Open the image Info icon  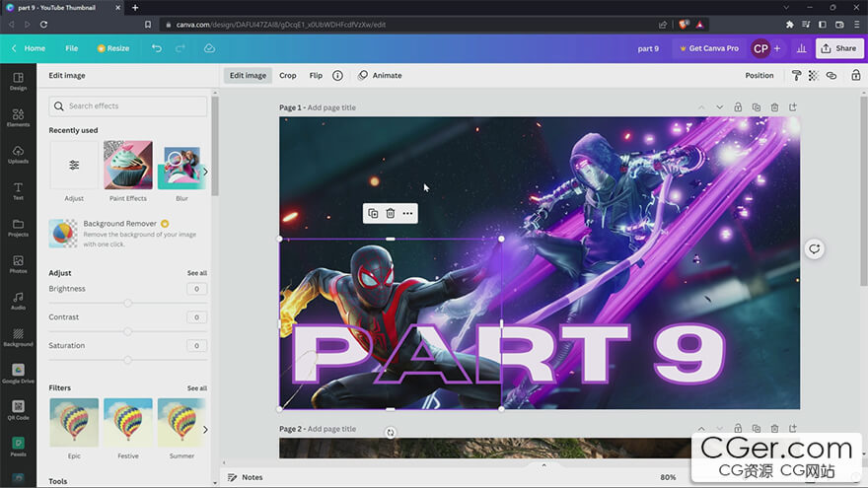337,75
